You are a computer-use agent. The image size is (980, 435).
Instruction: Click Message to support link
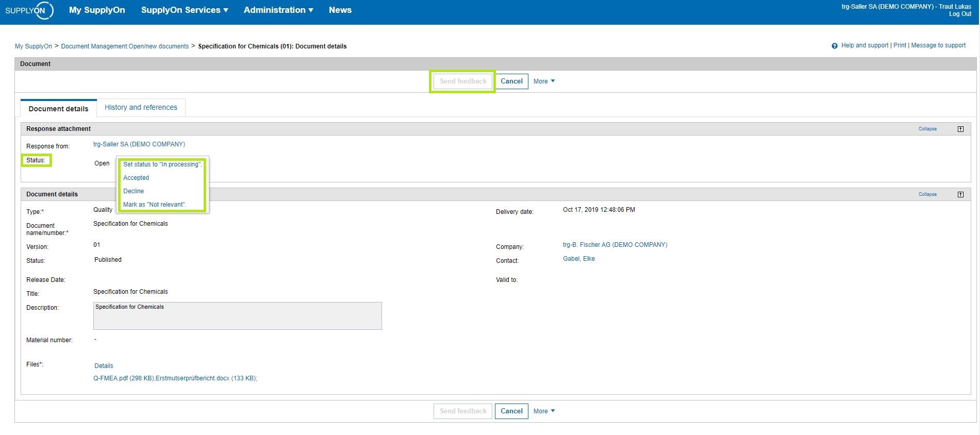938,45
